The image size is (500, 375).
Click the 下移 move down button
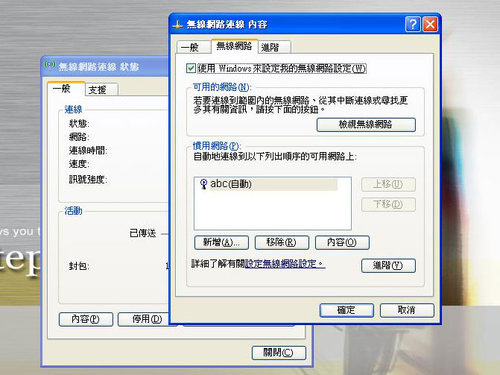pyautogui.click(x=388, y=204)
